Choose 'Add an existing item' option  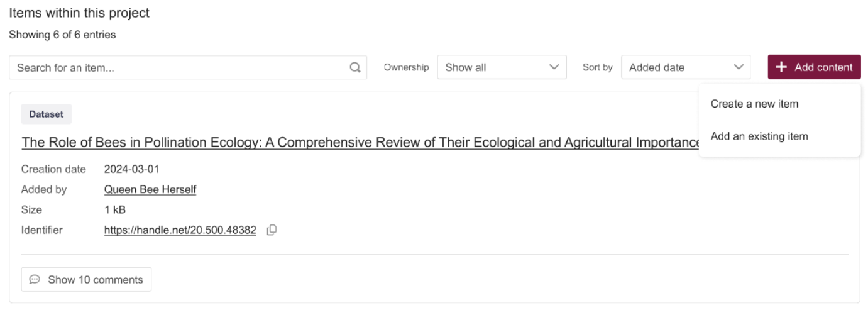(x=759, y=136)
